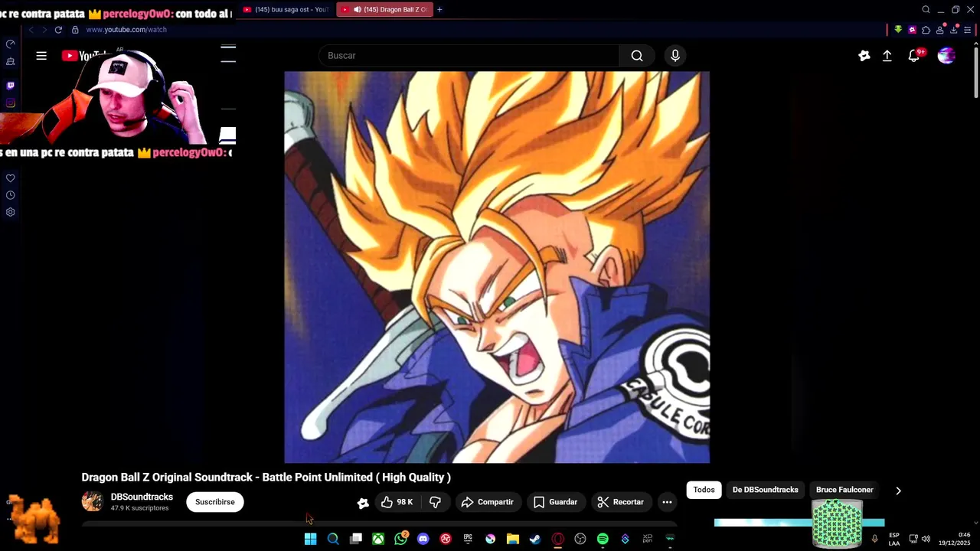Open the DBSoundtracks channel avatar

click(x=93, y=502)
